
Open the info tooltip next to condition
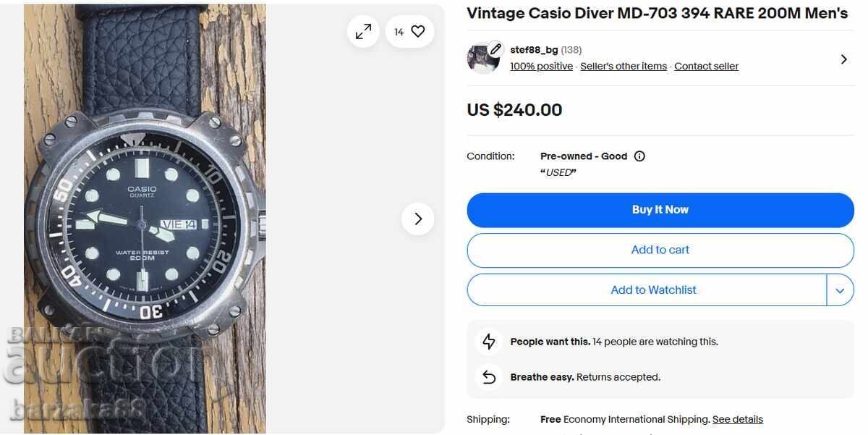tap(639, 156)
